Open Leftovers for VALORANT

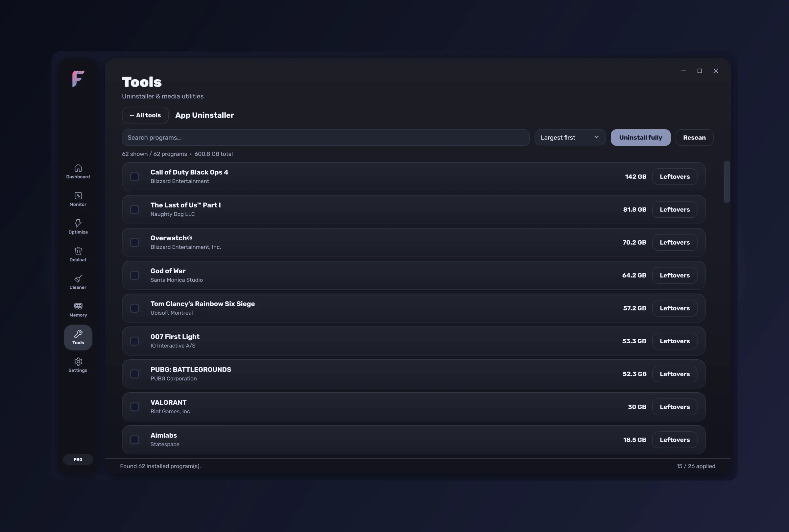(675, 407)
